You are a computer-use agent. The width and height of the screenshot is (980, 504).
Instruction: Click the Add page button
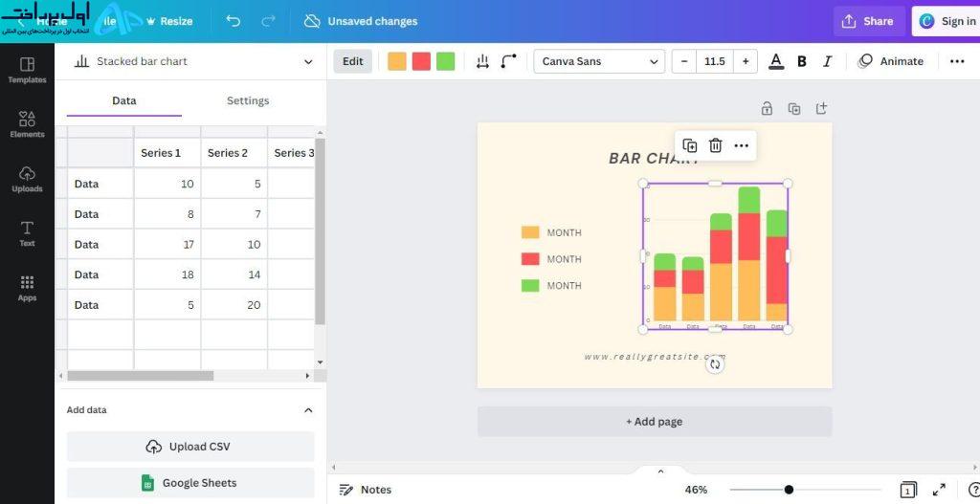coord(655,422)
